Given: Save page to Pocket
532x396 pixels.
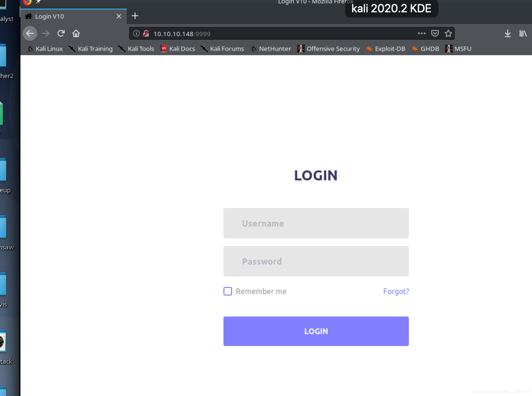Looking at the screenshot, I should pyautogui.click(x=435, y=33).
